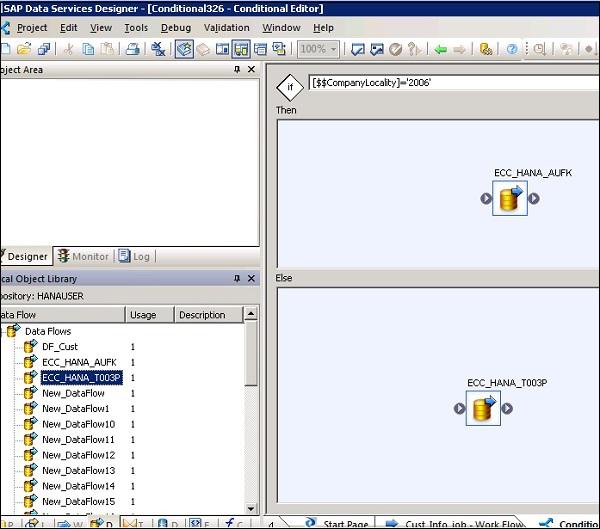Click the green back arrow icon
The height and width of the screenshot is (529, 600).
pyautogui.click(x=440, y=49)
